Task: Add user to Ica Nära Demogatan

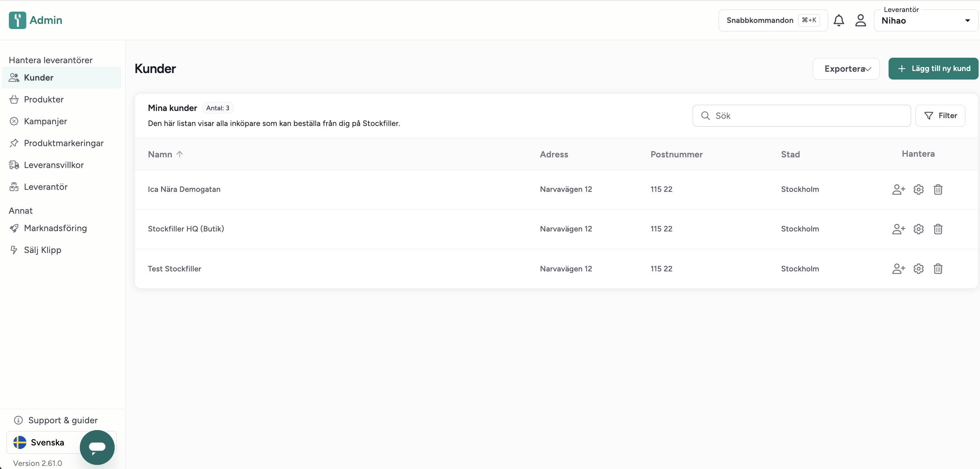Action: 898,189
